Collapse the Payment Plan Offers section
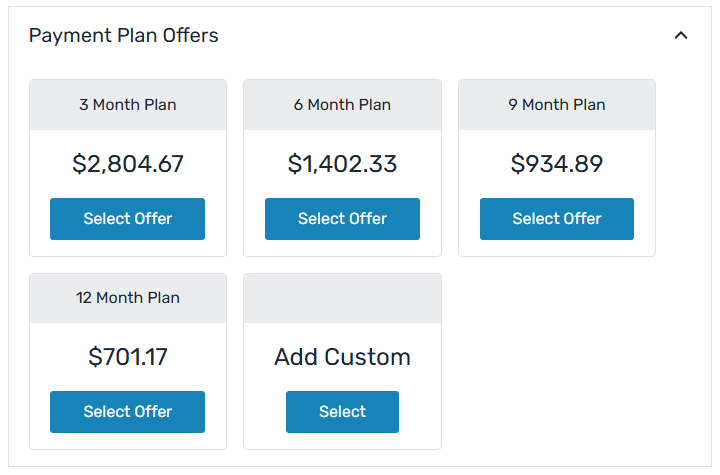The image size is (720, 475). pyautogui.click(x=681, y=36)
